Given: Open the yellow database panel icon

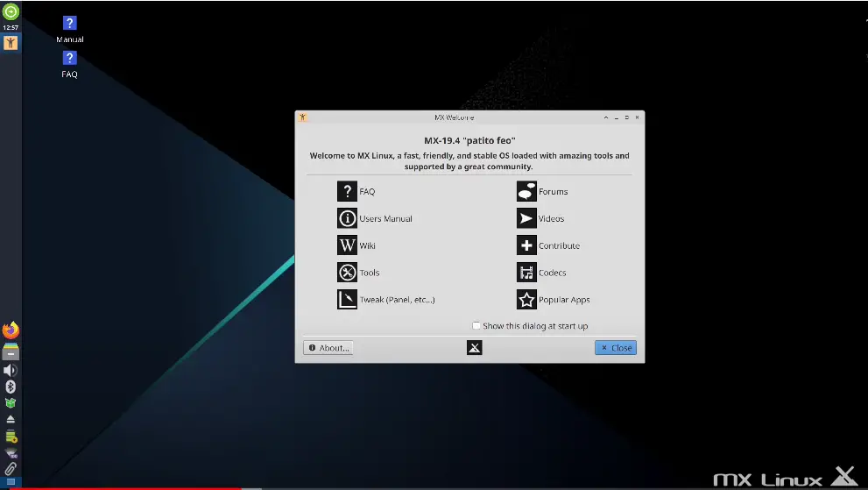Looking at the screenshot, I should click(x=11, y=437).
